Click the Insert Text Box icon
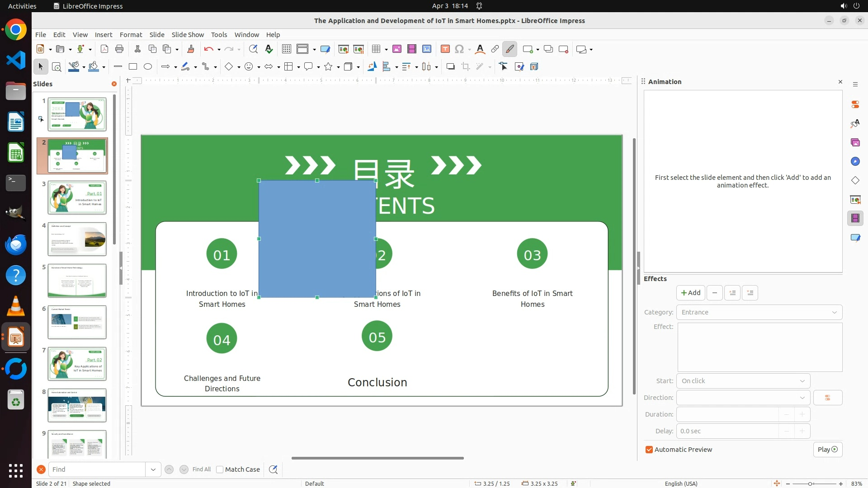The height and width of the screenshot is (488, 868). coord(445,49)
